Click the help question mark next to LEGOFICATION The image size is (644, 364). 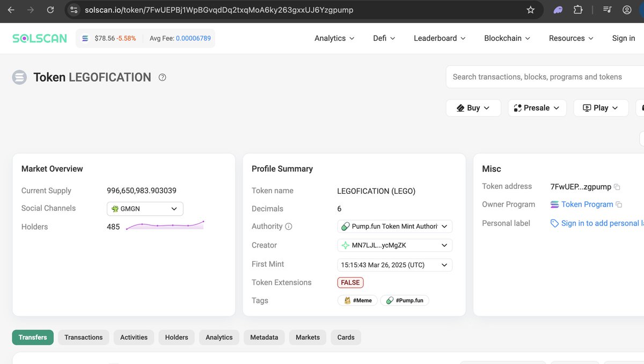(163, 77)
